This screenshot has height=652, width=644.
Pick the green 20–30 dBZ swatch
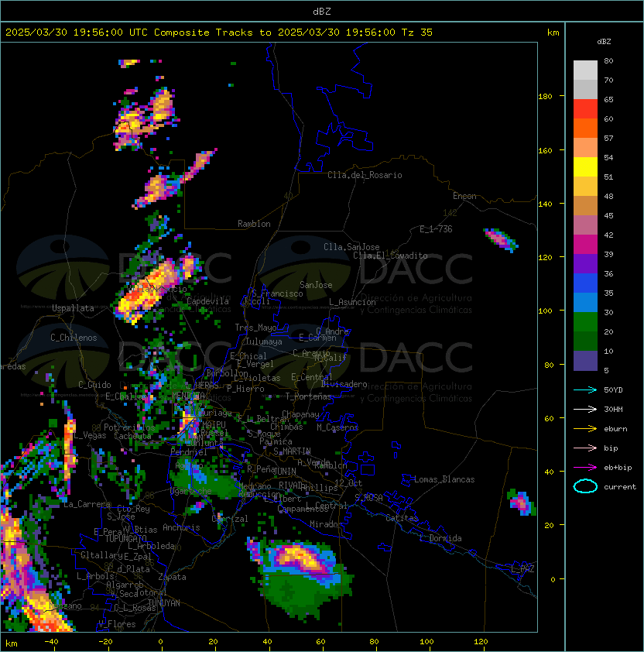point(585,322)
